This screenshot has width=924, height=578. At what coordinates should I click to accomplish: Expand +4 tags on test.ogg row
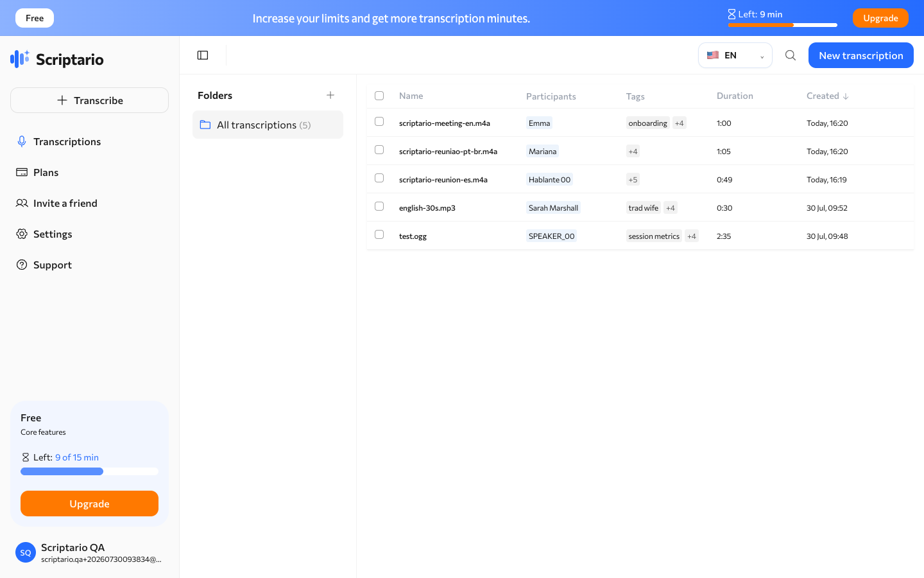pyautogui.click(x=692, y=236)
